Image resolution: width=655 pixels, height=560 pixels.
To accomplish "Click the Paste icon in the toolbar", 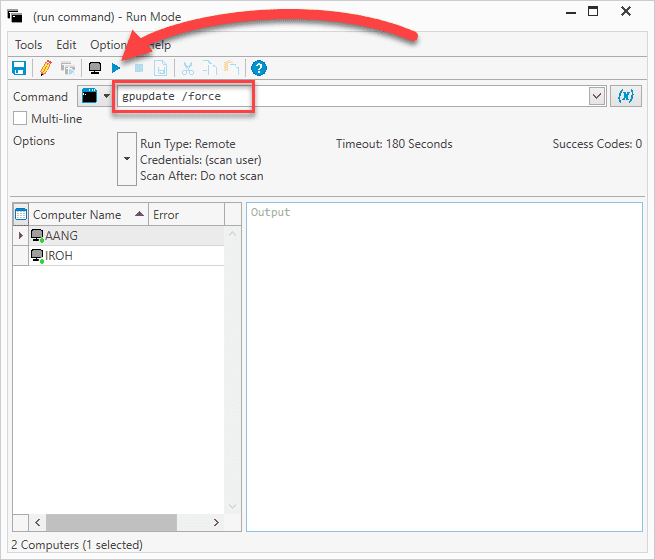I will coord(232,68).
